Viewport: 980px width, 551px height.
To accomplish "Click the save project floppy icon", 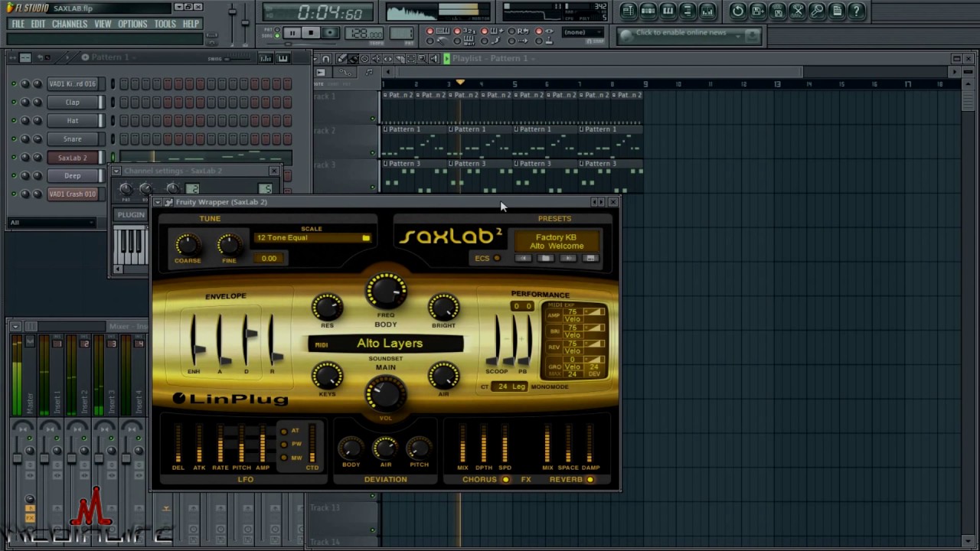I will click(x=777, y=11).
